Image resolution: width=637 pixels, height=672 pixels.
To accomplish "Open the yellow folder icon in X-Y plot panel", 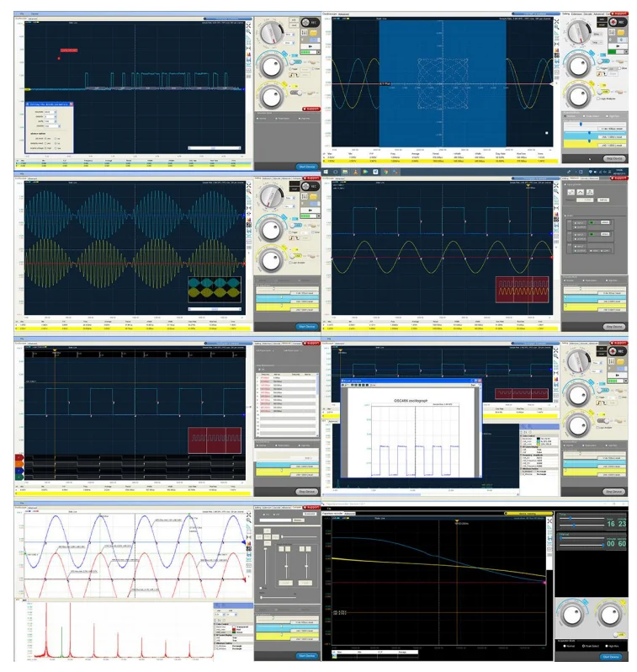I will [x=621, y=32].
